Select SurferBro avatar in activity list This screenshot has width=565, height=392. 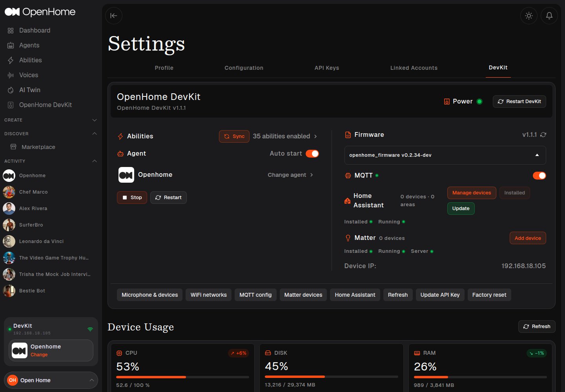[9, 225]
